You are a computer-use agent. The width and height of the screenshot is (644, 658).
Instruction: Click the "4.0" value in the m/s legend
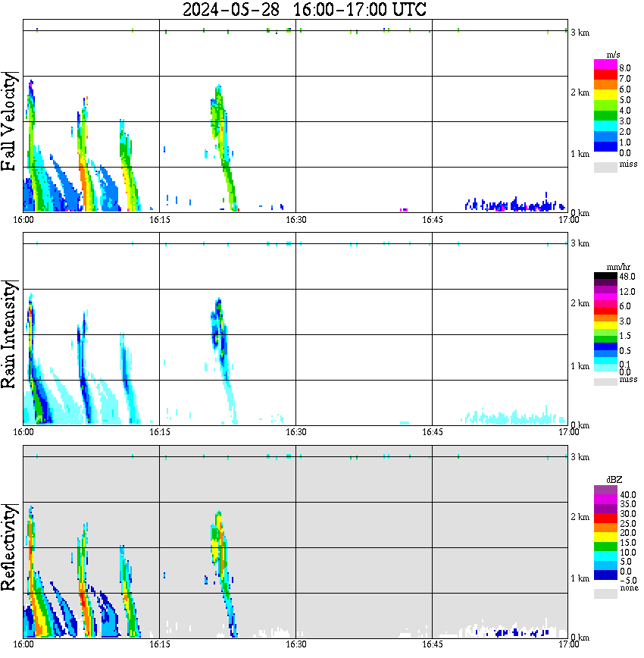click(625, 111)
